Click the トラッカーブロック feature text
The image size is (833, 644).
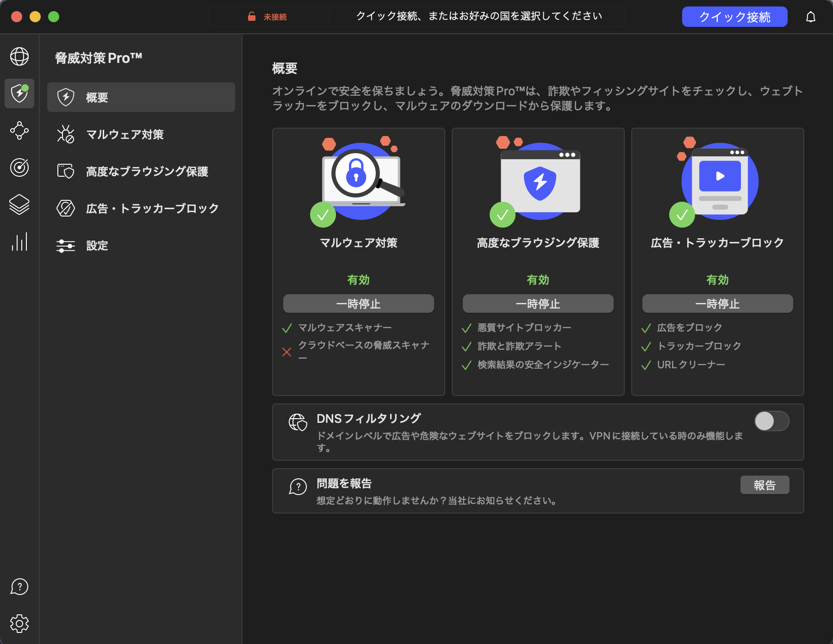click(699, 346)
